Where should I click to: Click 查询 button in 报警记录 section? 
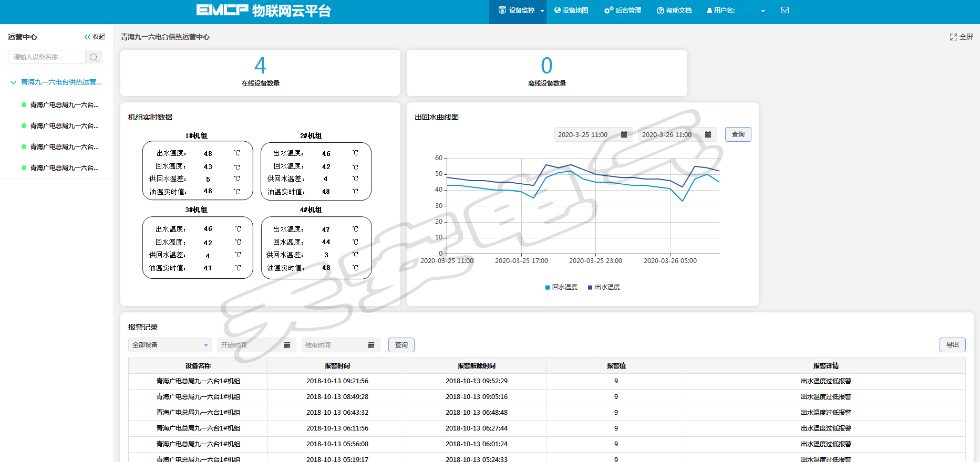[x=401, y=345]
